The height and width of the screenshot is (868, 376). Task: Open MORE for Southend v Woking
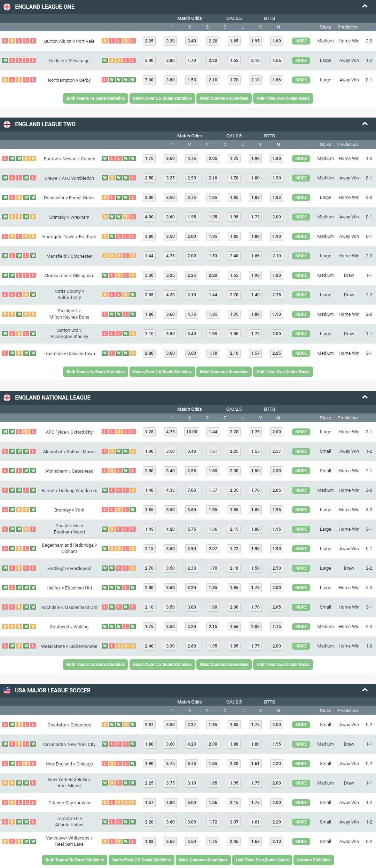(x=301, y=627)
